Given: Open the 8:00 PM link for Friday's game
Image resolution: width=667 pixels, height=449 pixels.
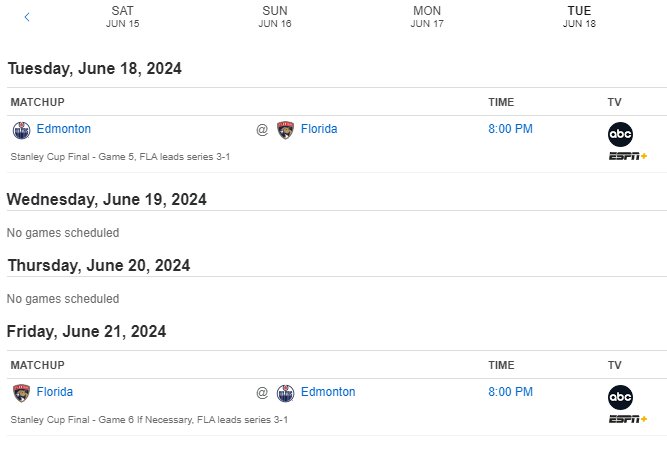Looking at the screenshot, I should [x=510, y=392].
